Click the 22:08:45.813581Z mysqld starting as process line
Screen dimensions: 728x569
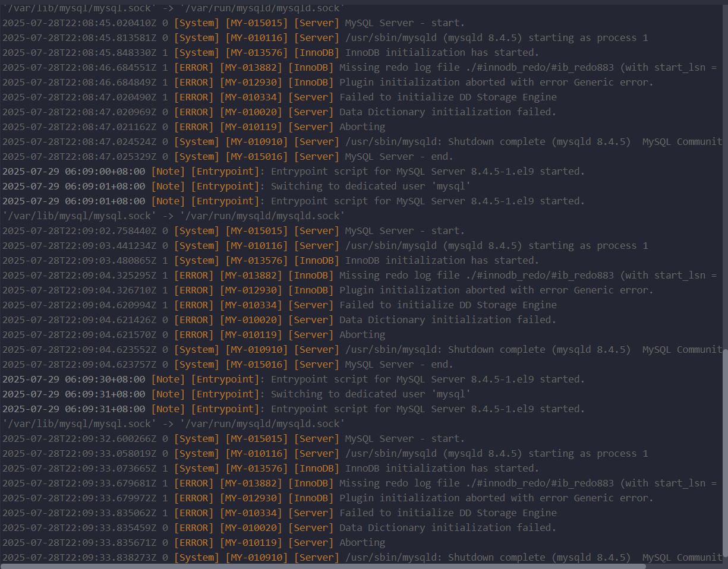(325, 37)
